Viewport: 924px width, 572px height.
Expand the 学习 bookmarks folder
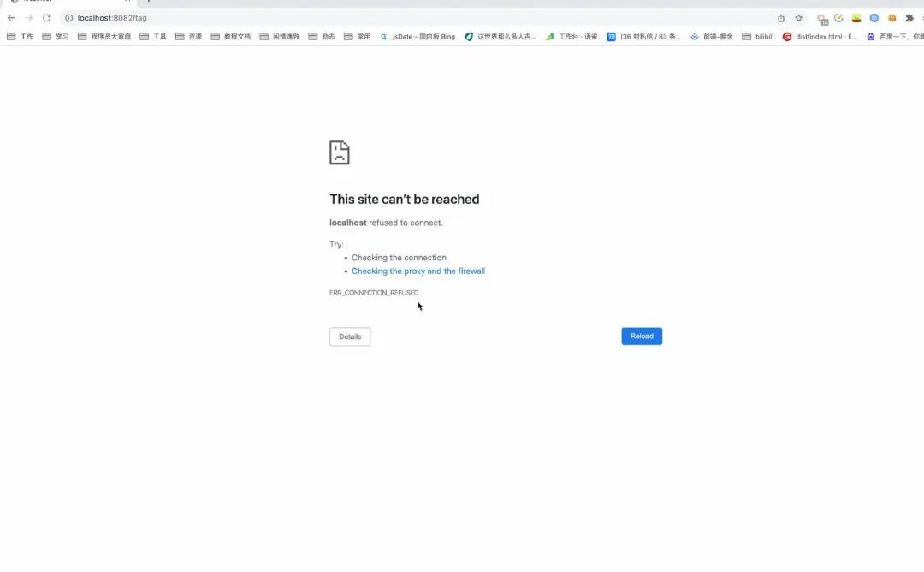(56, 37)
